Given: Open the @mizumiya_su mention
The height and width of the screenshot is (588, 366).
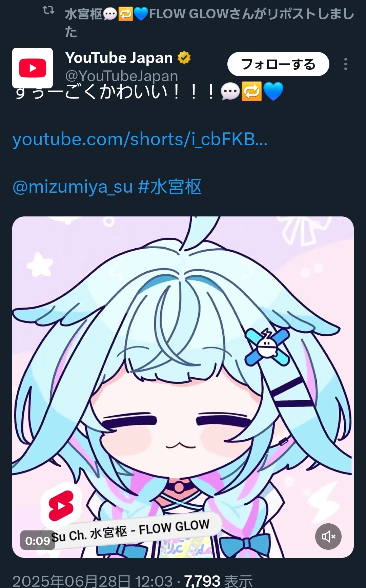Looking at the screenshot, I should (73, 187).
